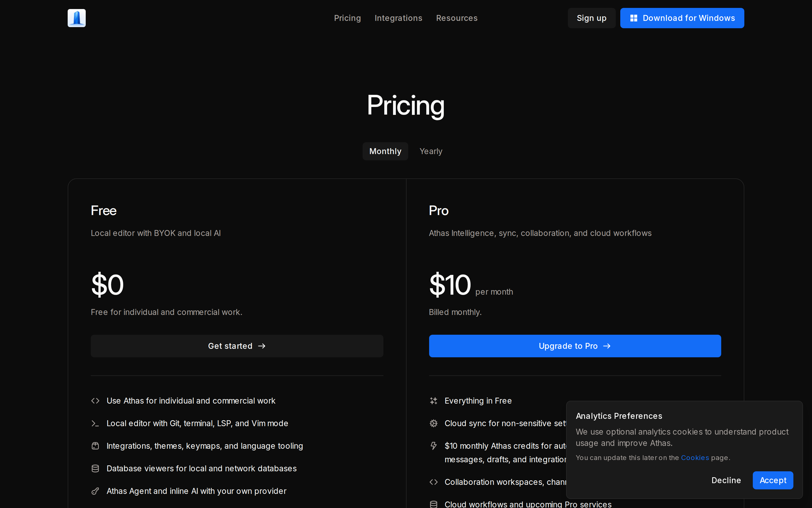Click code brackets icon beside Collaboration workspaces

(x=434, y=482)
